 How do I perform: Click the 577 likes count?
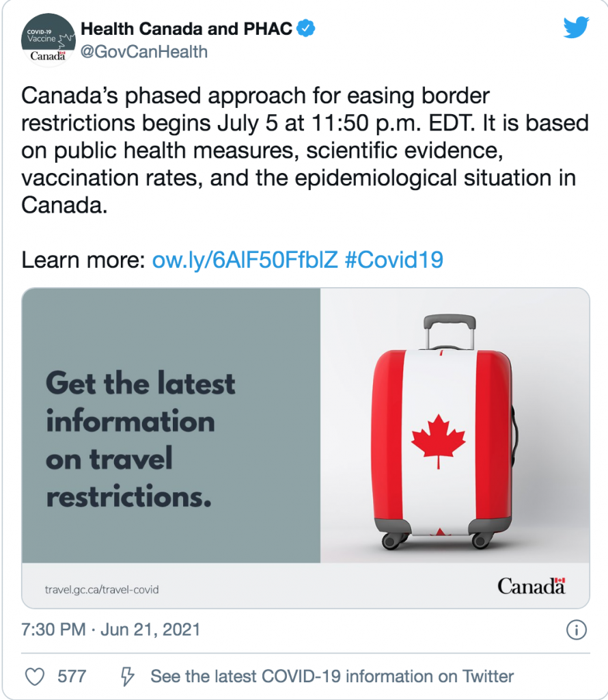click(x=72, y=676)
